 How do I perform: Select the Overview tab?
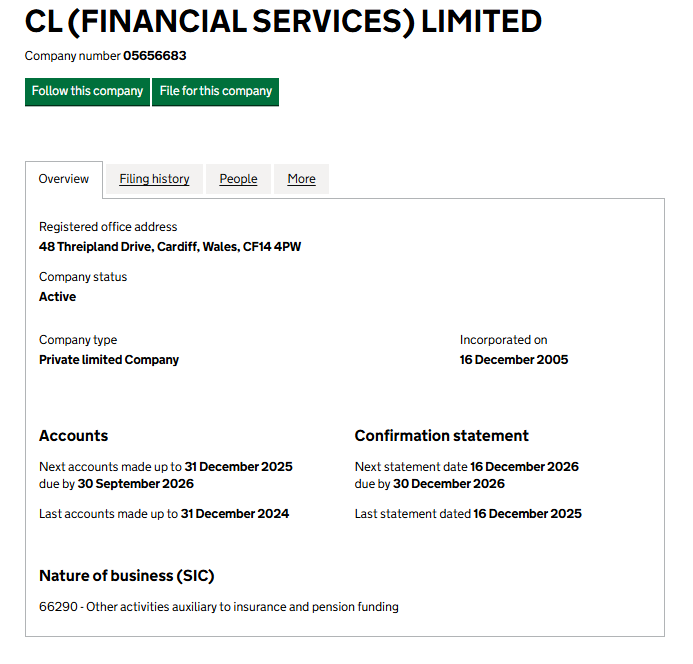[x=64, y=179]
